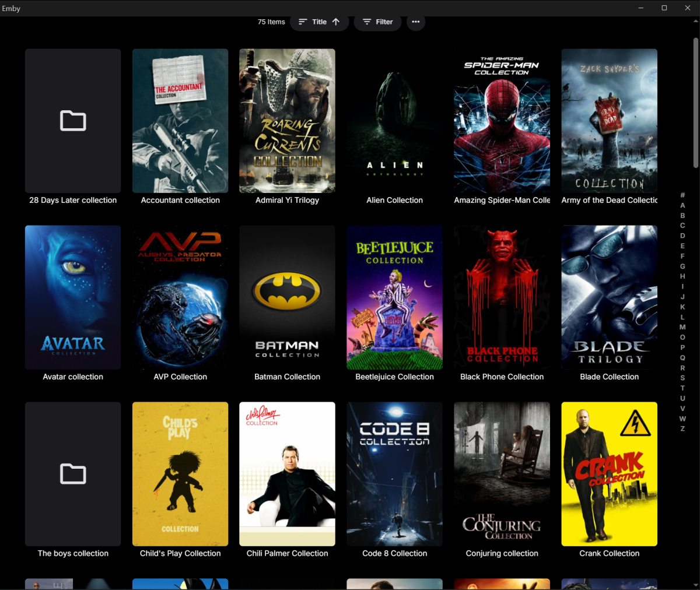Image resolution: width=700 pixels, height=590 pixels.
Task: Click the 'Accountant collection' title text
Action: pyautogui.click(x=180, y=200)
